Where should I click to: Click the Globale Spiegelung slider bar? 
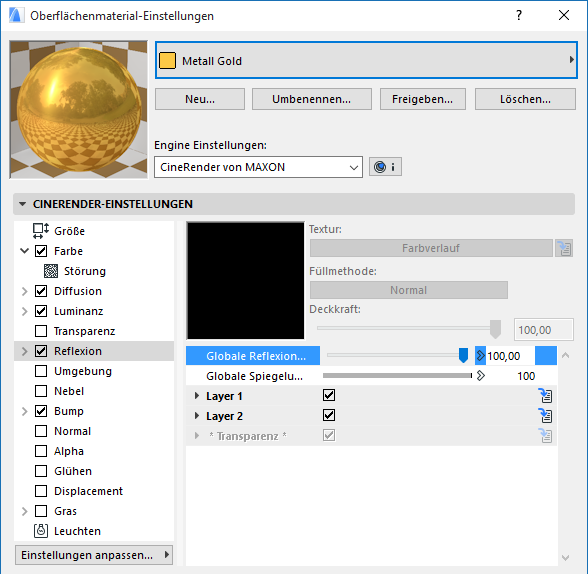[x=397, y=375]
